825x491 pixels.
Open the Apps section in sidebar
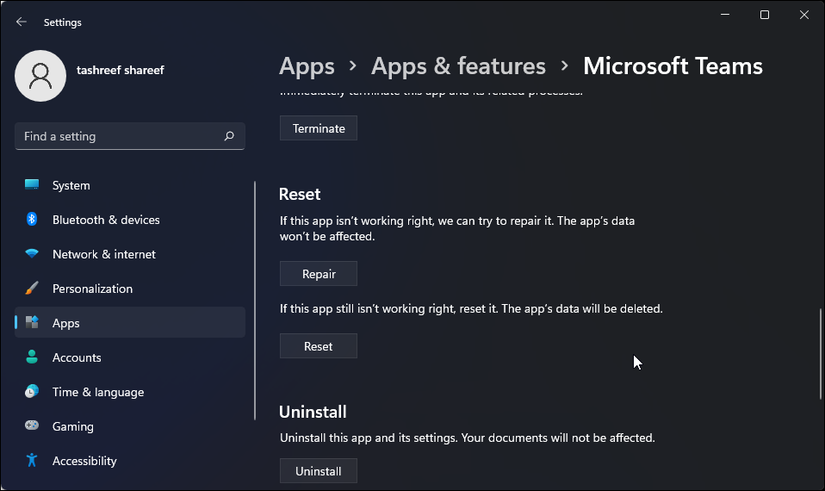[x=66, y=323]
